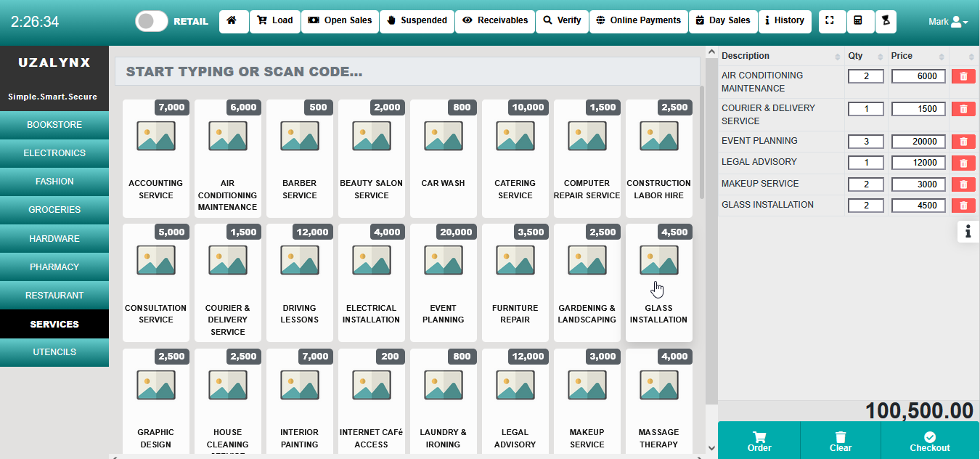Open the Suspended sales list
The width and height of the screenshot is (980, 459).
[x=416, y=21]
